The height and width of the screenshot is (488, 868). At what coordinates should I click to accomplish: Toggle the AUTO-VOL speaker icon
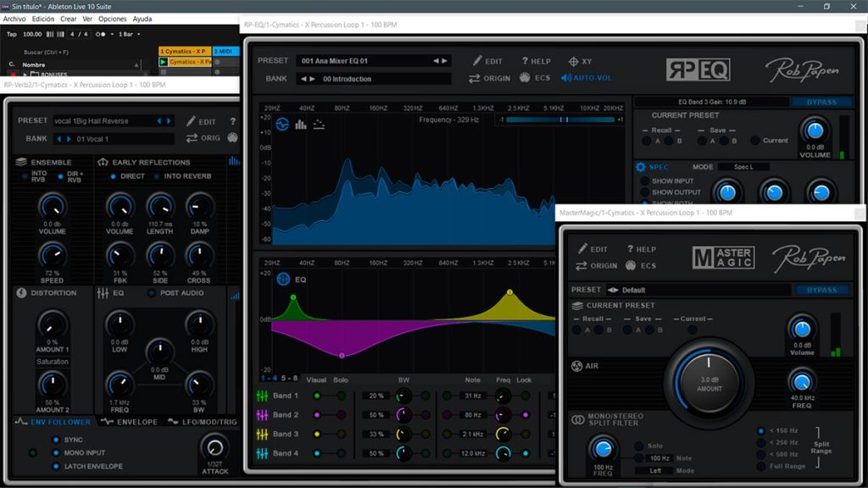[x=565, y=77]
